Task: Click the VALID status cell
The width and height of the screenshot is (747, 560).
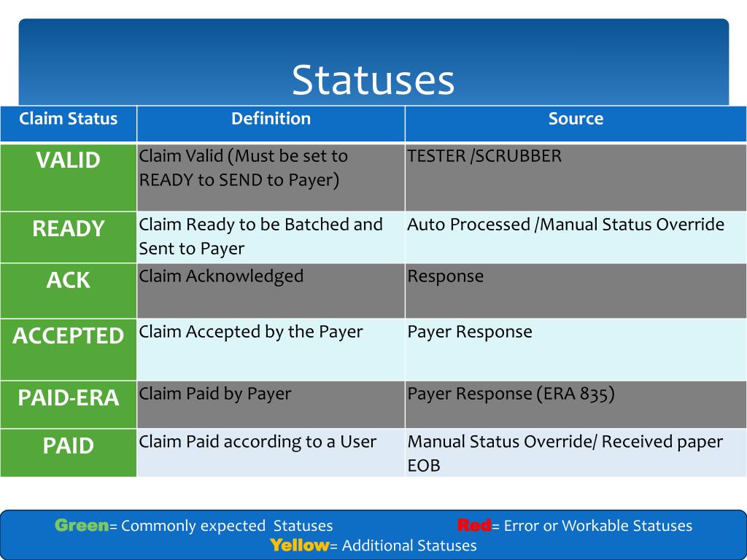Action: 68,178
